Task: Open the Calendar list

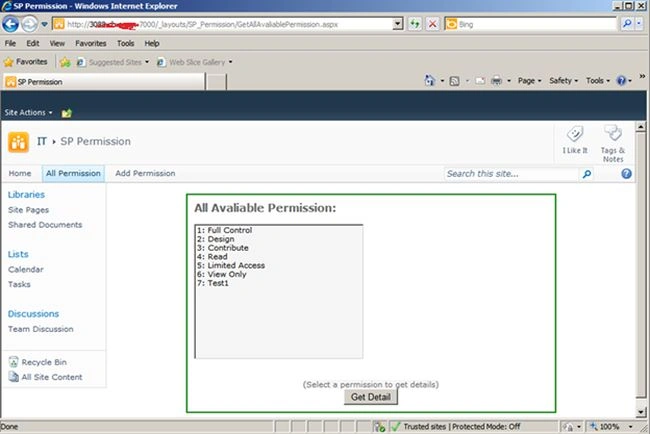Action: (26, 269)
